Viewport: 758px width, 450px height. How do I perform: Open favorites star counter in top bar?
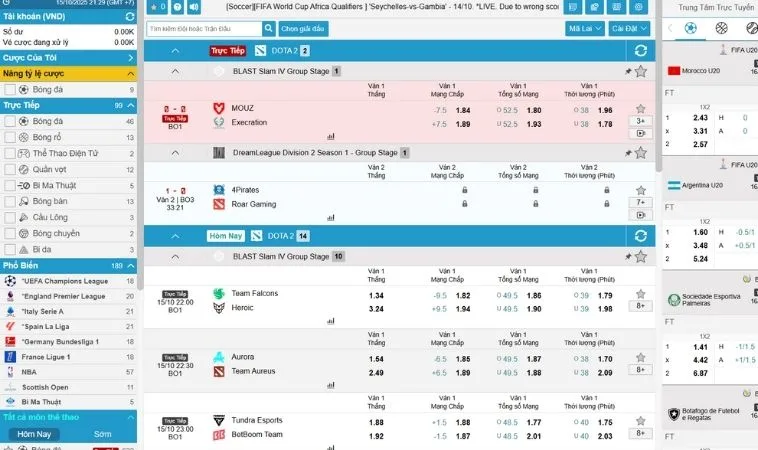(x=157, y=7)
